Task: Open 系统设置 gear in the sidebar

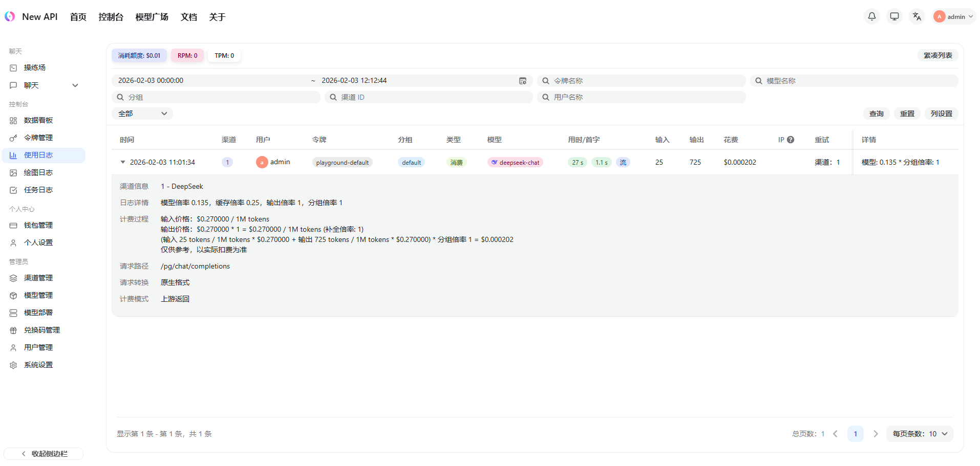Action: pos(38,365)
